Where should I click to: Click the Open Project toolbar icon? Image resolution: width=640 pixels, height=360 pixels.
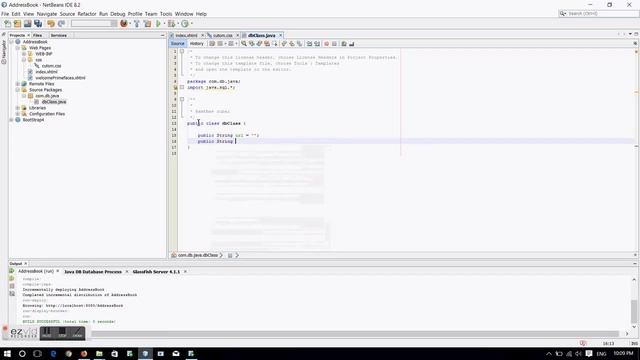coord(28,24)
